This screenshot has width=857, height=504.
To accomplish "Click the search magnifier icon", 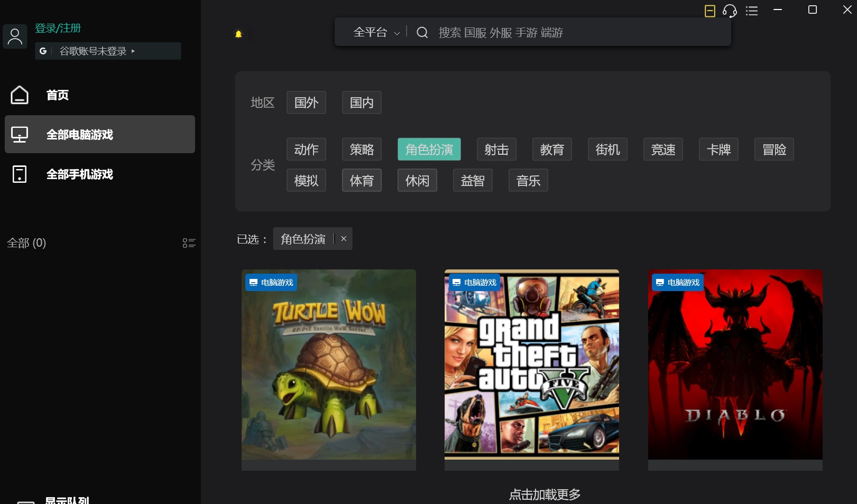I will click(x=422, y=33).
